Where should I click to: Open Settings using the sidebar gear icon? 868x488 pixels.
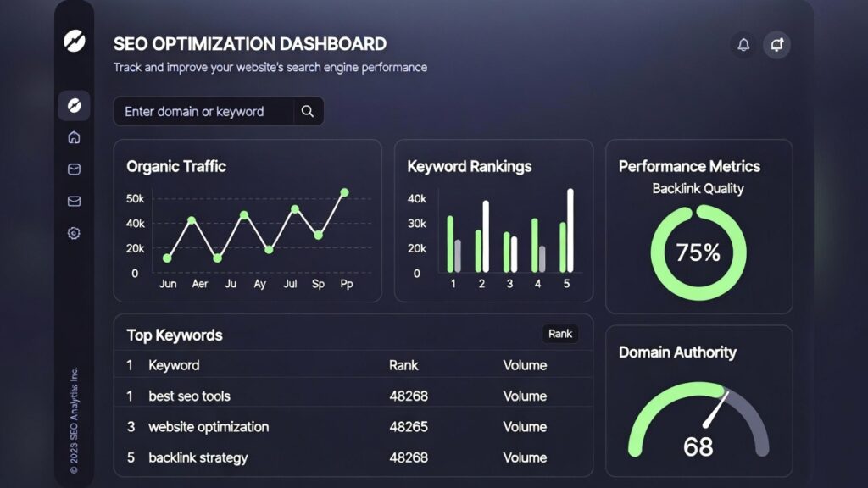tap(74, 233)
